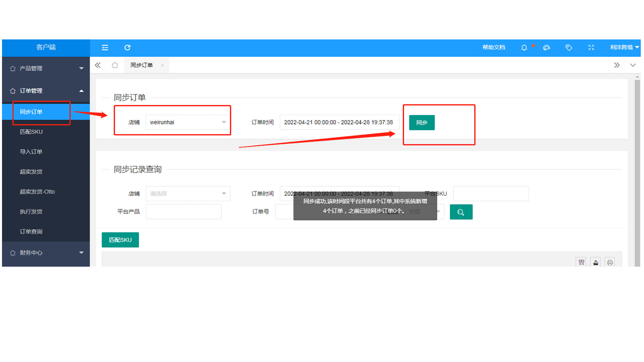
Task: Switch to the 同步订单 tab
Action: click(x=142, y=65)
